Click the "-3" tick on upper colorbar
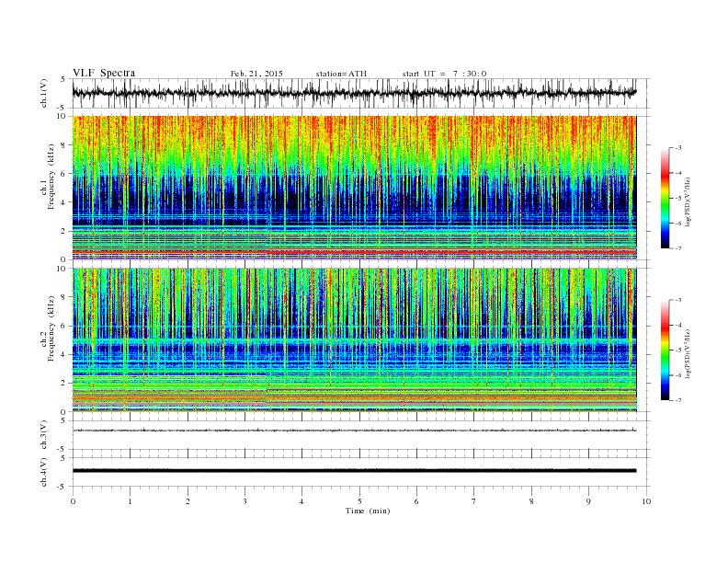This screenshot has height=563, width=728. click(x=678, y=148)
